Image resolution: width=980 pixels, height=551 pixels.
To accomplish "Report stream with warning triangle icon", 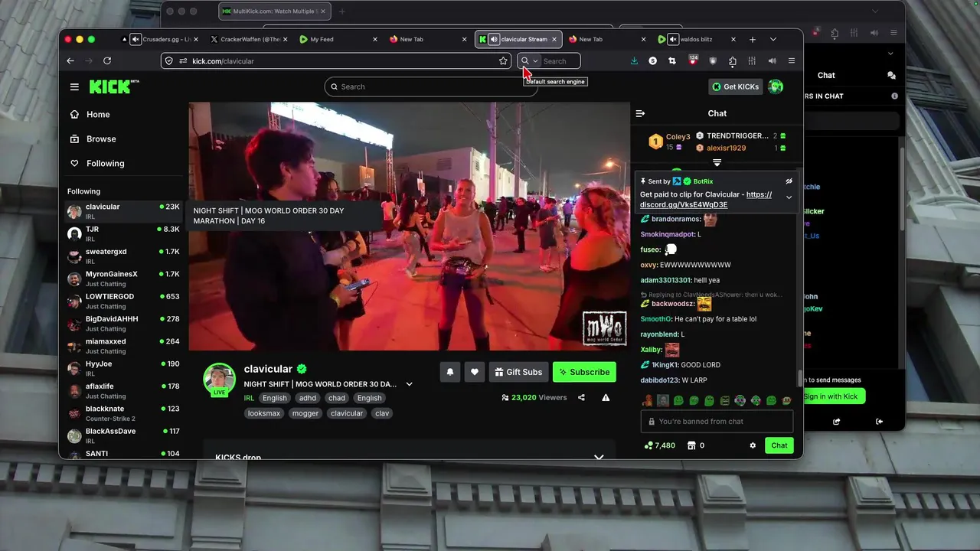I will [x=606, y=398].
